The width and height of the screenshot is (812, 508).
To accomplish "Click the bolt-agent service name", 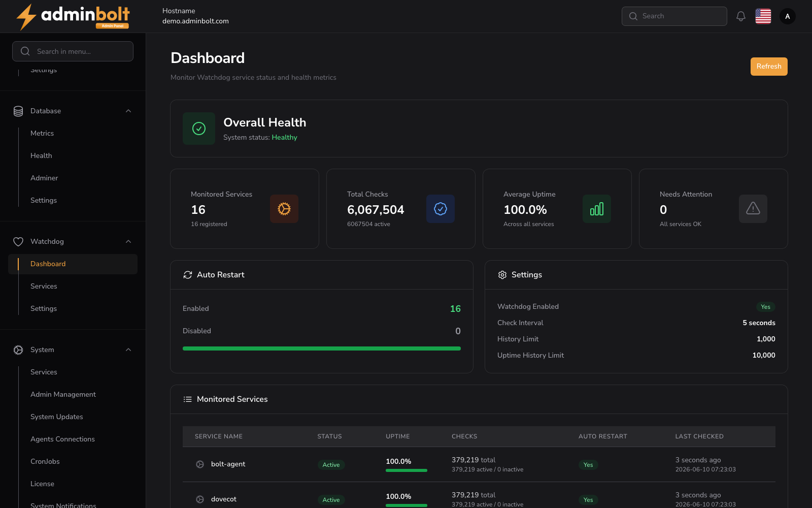I will click(x=228, y=464).
